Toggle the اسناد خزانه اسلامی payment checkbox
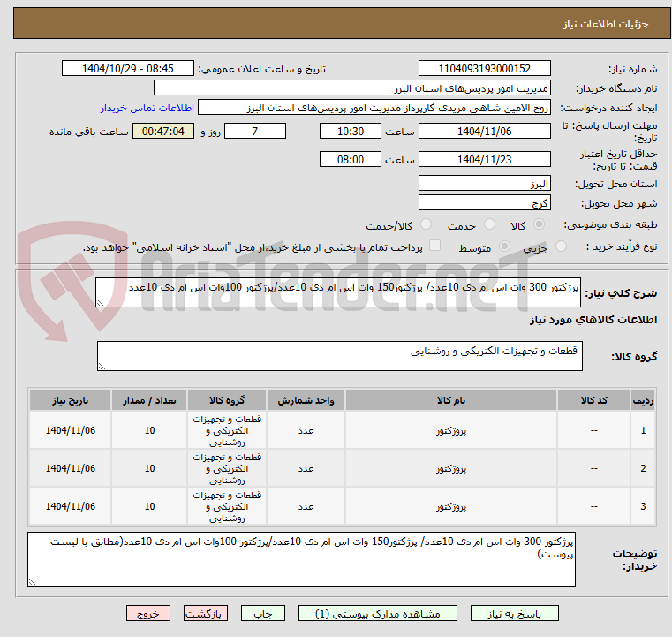Viewport: 672px width, 637px height. [x=434, y=246]
